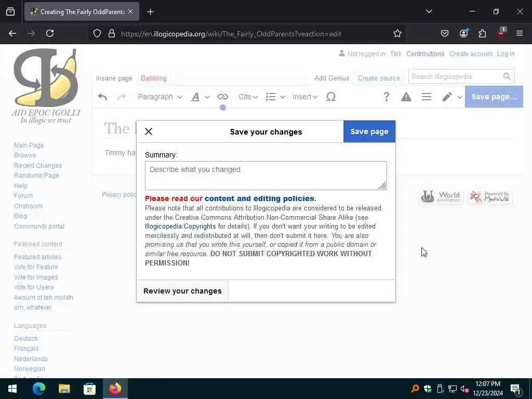Image resolution: width=532 pixels, height=399 pixels.
Task: Open the Community portal link
Action: click(39, 227)
